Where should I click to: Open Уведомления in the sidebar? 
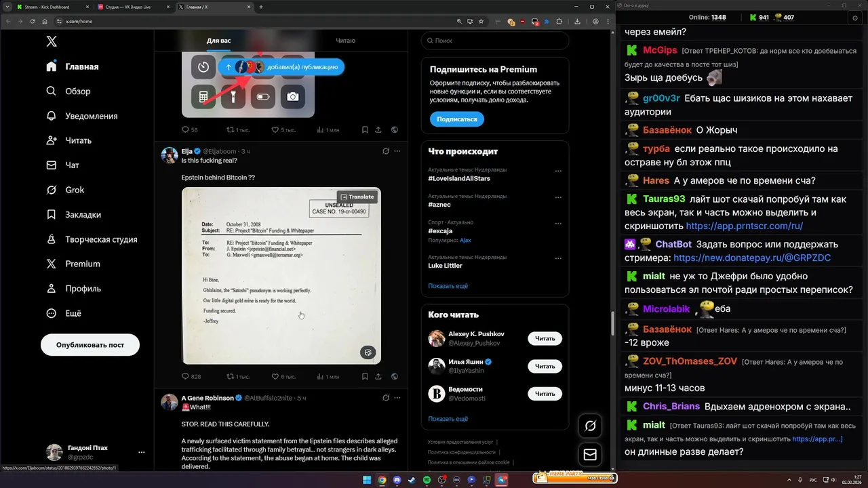[81, 116]
